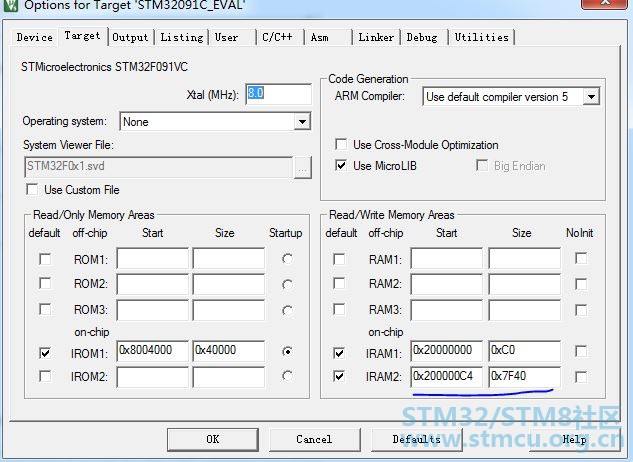Viewport: 633px width, 462px height.
Task: Click the Xtal (MHz) input field
Action: click(279, 94)
